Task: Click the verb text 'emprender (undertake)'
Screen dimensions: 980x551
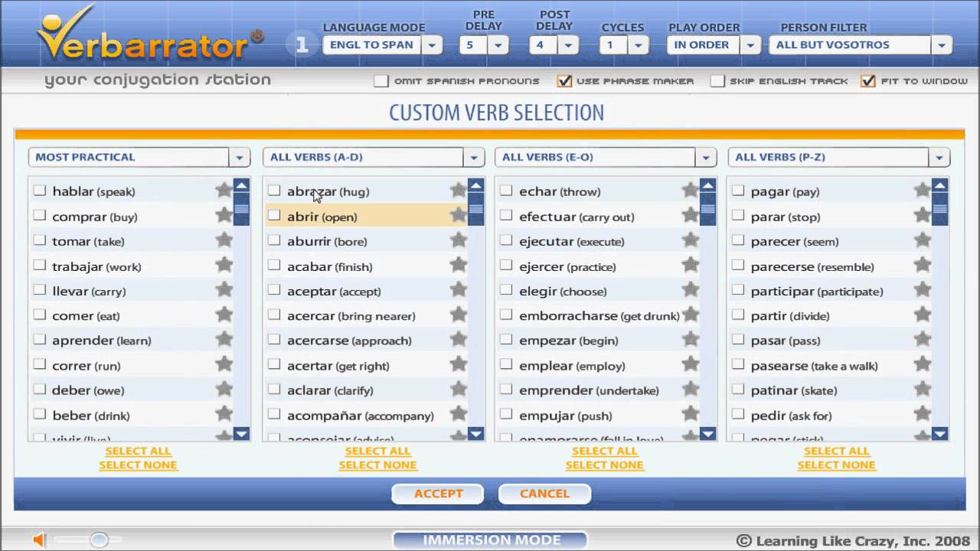Action: coord(589,390)
